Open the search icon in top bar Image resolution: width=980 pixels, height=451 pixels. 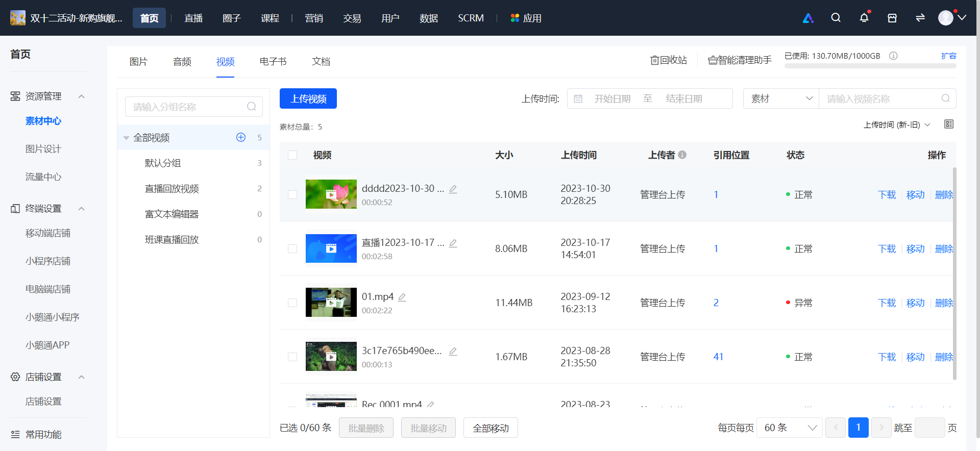click(836, 18)
